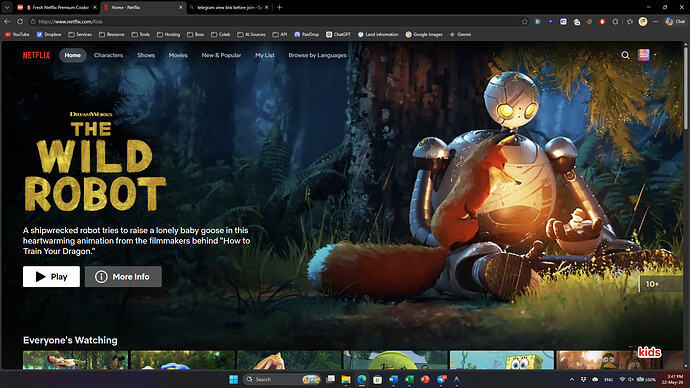Click the Netflix logo
Screen dimensions: 690x388
pyautogui.click(x=37, y=55)
